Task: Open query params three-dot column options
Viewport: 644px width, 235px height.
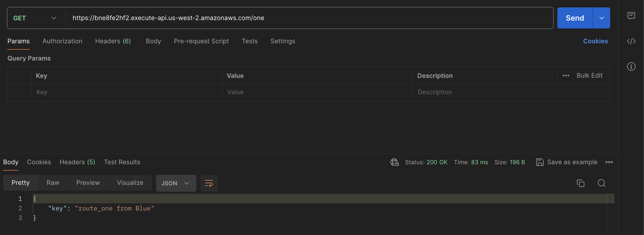Action: pyautogui.click(x=566, y=76)
